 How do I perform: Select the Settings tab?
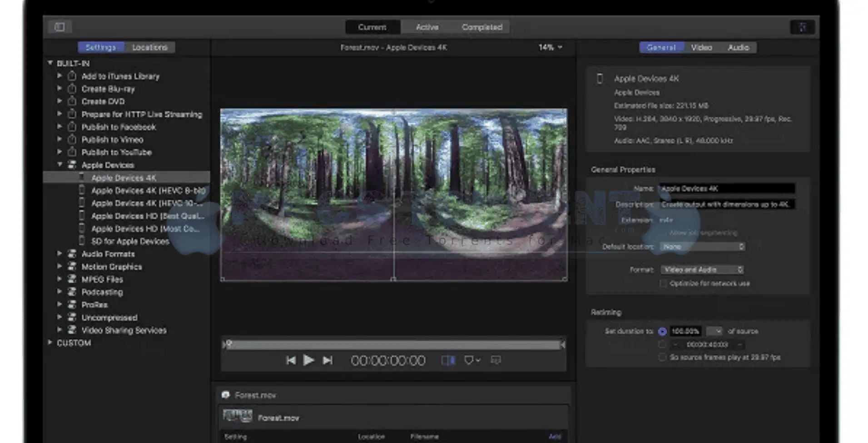coord(101,47)
